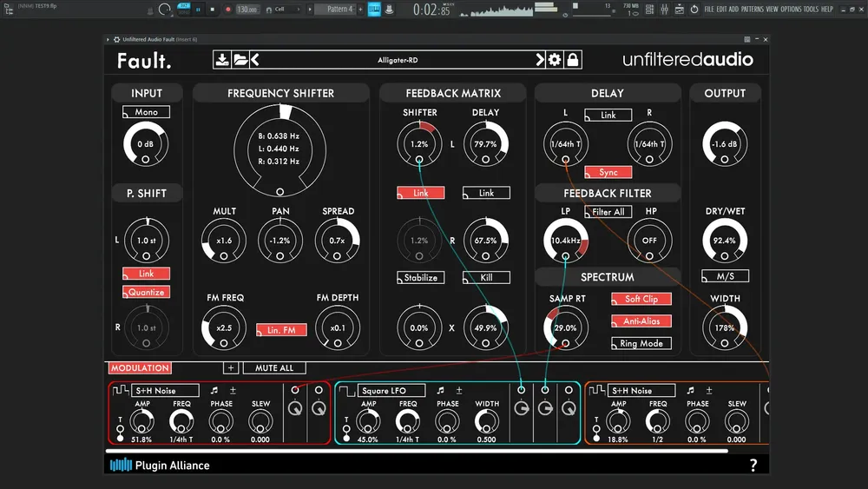
Task: Toggle the Mono input switch
Action: (146, 112)
